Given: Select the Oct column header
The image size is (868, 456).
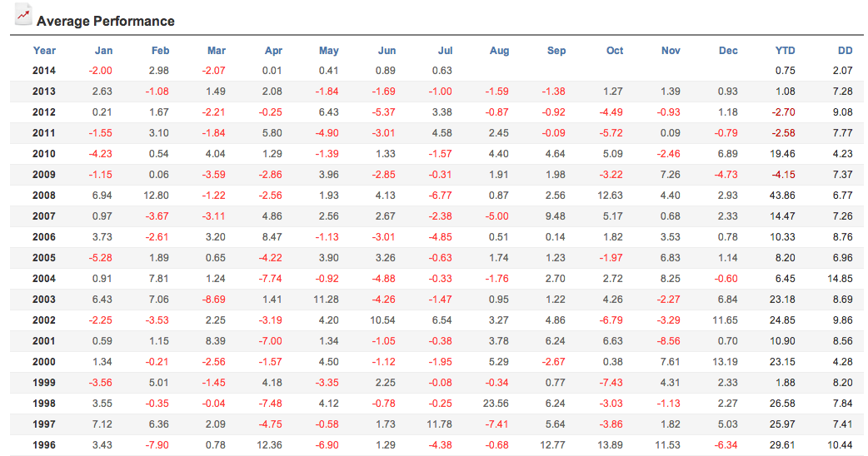Looking at the screenshot, I should 615,50.
